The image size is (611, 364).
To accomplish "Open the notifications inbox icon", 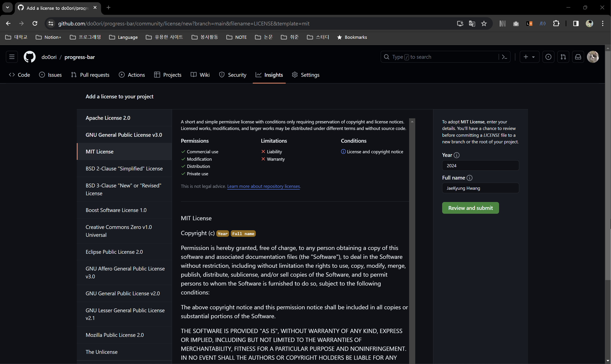I will pos(578,57).
